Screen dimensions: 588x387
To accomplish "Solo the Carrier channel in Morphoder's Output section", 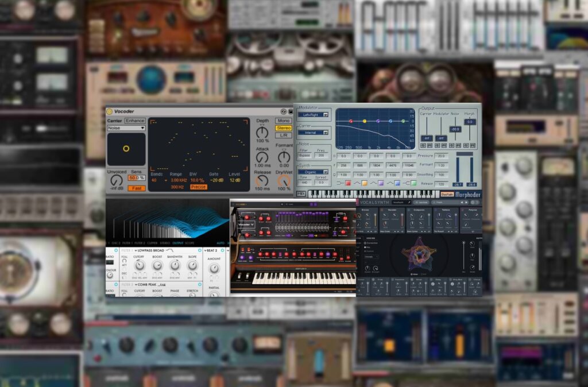I will click(x=423, y=144).
